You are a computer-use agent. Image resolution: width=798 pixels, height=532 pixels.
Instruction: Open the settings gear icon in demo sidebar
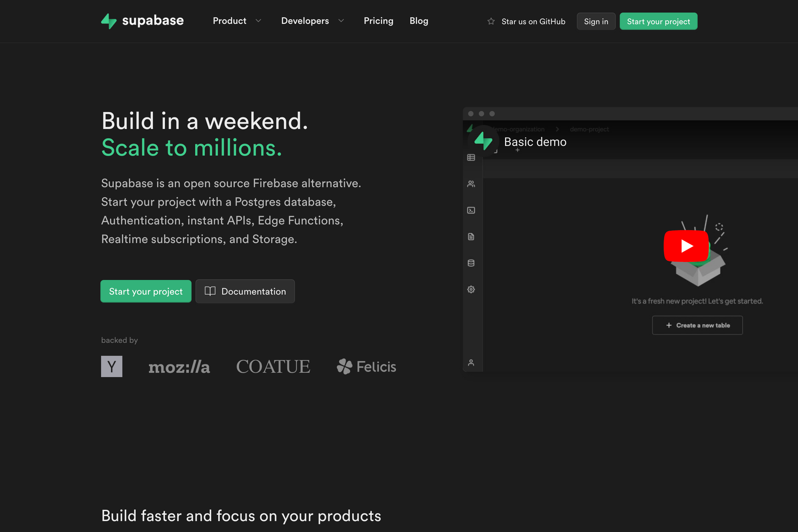point(471,289)
